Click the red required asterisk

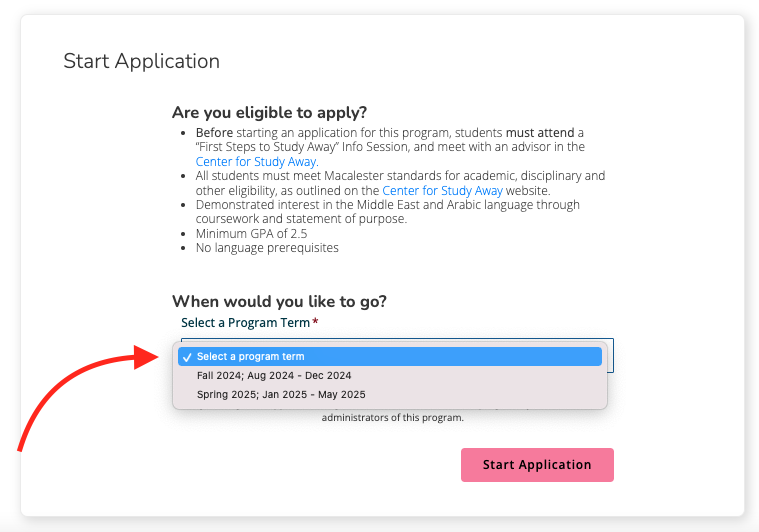316,322
